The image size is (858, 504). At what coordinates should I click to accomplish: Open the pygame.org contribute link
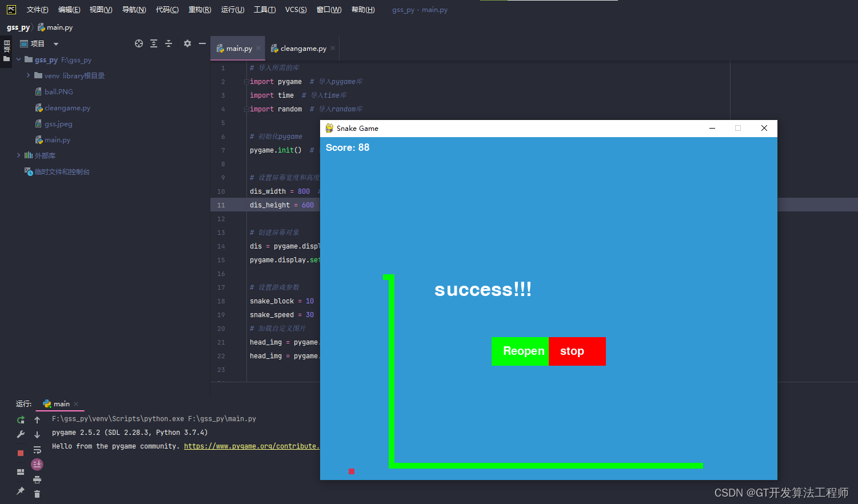tap(252, 446)
